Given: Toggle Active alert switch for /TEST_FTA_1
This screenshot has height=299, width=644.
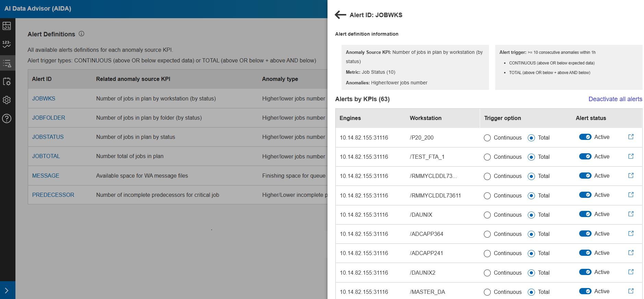Looking at the screenshot, I should pos(585,156).
